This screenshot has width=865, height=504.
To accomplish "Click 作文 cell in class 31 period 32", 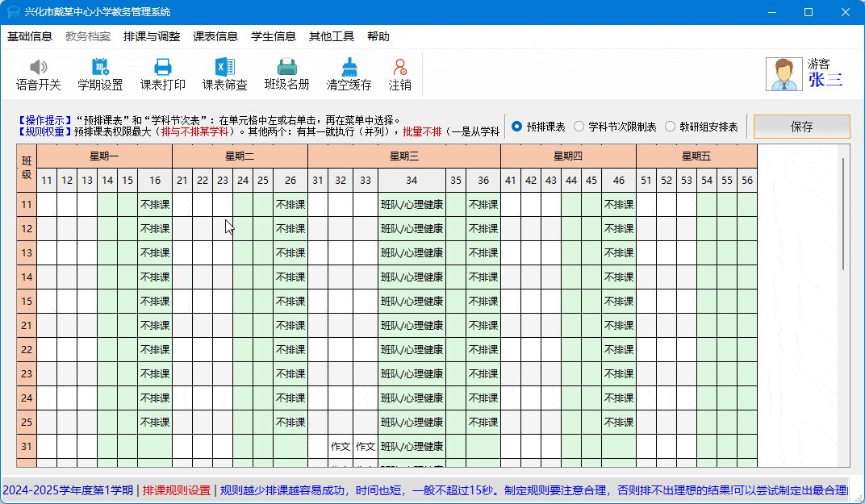I will pyautogui.click(x=341, y=447).
